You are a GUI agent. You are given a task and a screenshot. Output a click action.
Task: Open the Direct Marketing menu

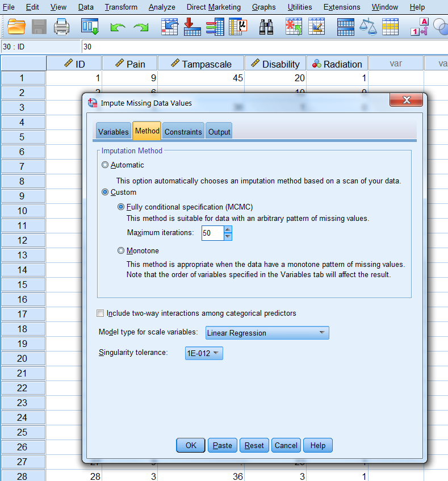click(213, 7)
